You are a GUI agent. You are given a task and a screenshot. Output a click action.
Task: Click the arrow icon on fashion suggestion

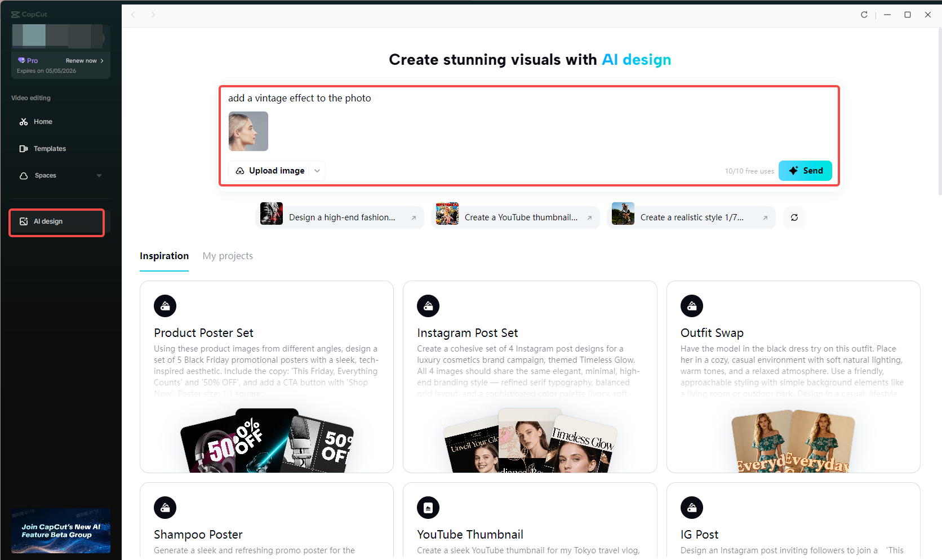(x=414, y=218)
